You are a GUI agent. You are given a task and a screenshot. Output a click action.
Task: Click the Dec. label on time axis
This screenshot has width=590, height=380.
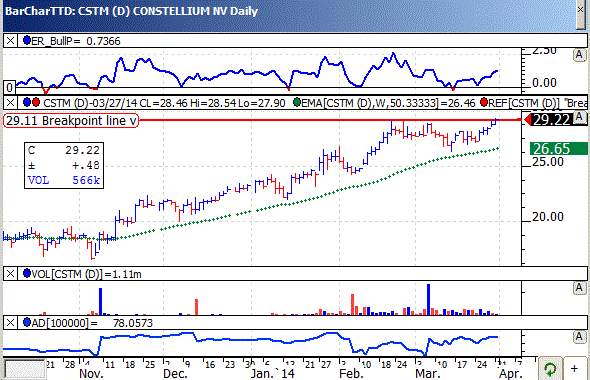[x=175, y=374]
